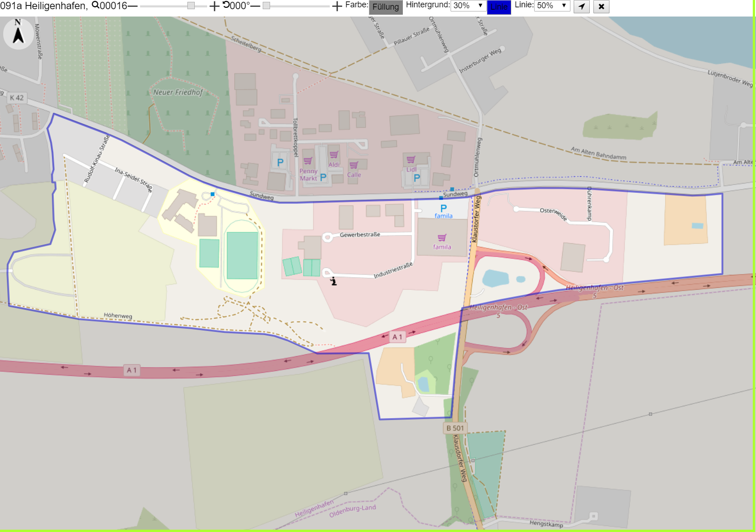This screenshot has height=532, width=756.
Task: Click the rotation reset arrow icon
Action: (x=226, y=5)
